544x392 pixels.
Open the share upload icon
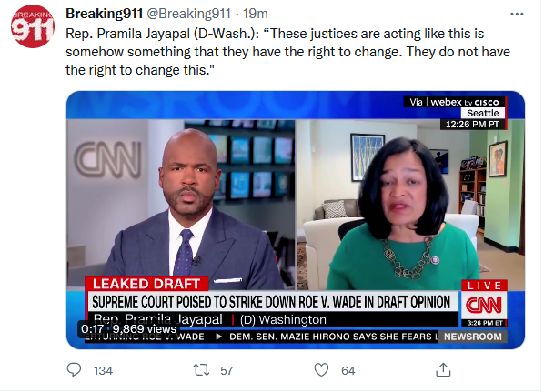tap(443, 370)
